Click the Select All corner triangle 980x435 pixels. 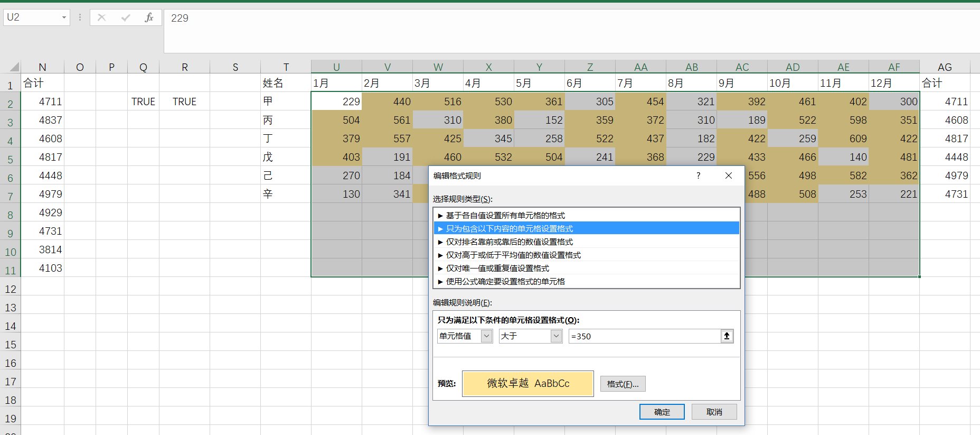14,67
